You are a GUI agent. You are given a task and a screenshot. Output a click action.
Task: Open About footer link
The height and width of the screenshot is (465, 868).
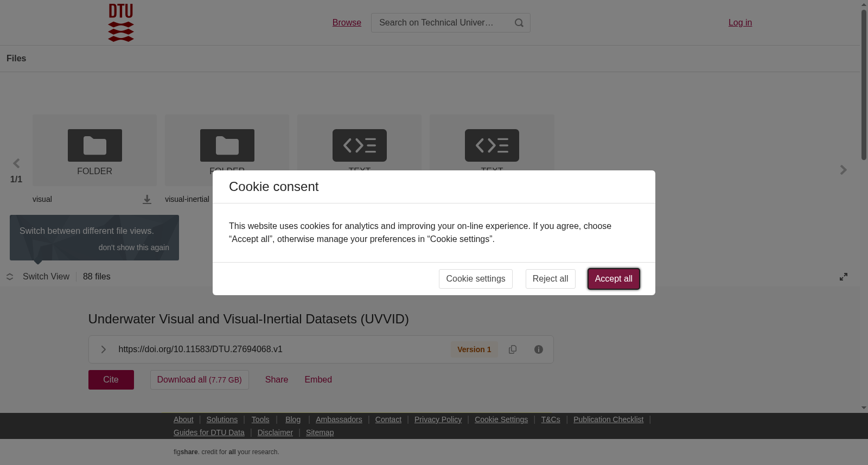[183, 419]
